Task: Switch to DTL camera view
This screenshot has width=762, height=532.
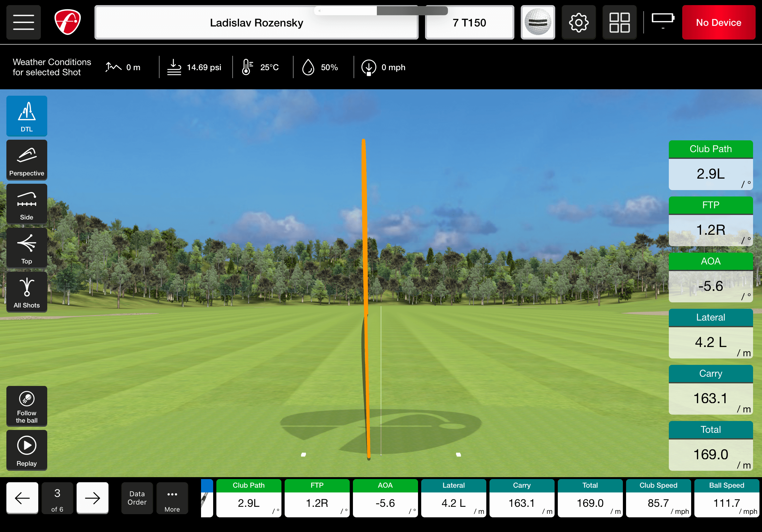Action: (26, 116)
